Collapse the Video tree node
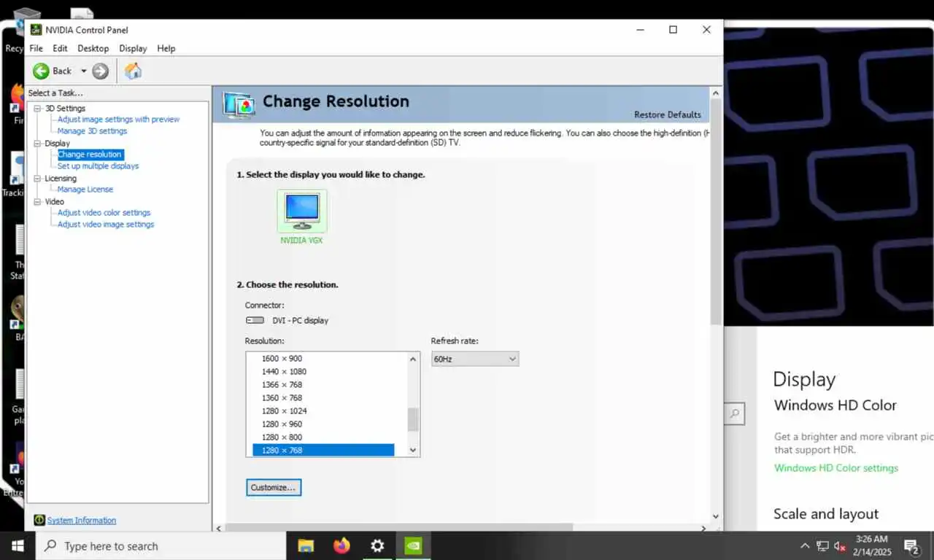The height and width of the screenshot is (560, 934). pyautogui.click(x=37, y=201)
